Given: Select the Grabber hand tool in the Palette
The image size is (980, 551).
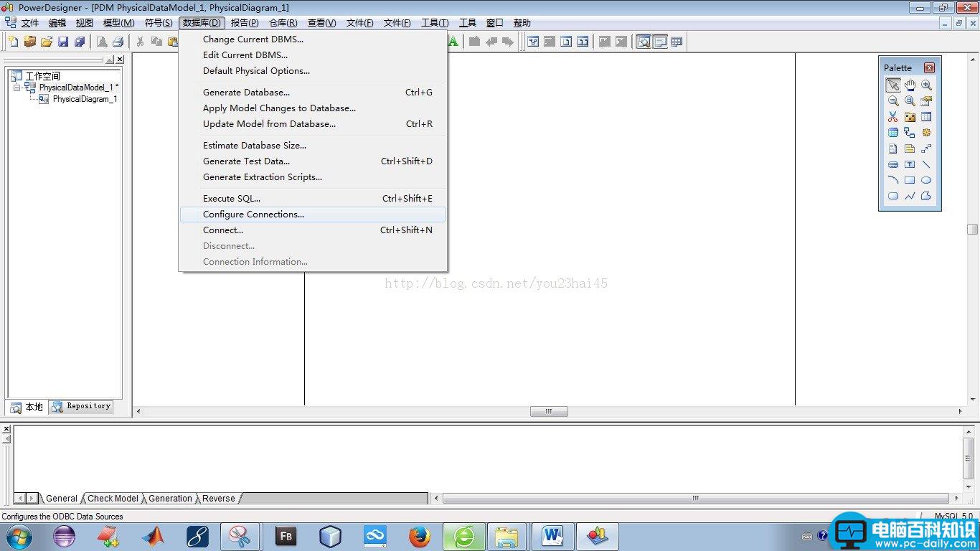Looking at the screenshot, I should (x=910, y=85).
